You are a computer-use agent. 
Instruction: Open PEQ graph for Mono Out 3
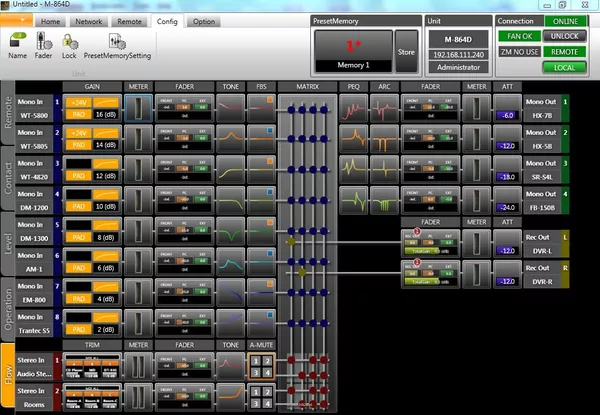click(353, 169)
